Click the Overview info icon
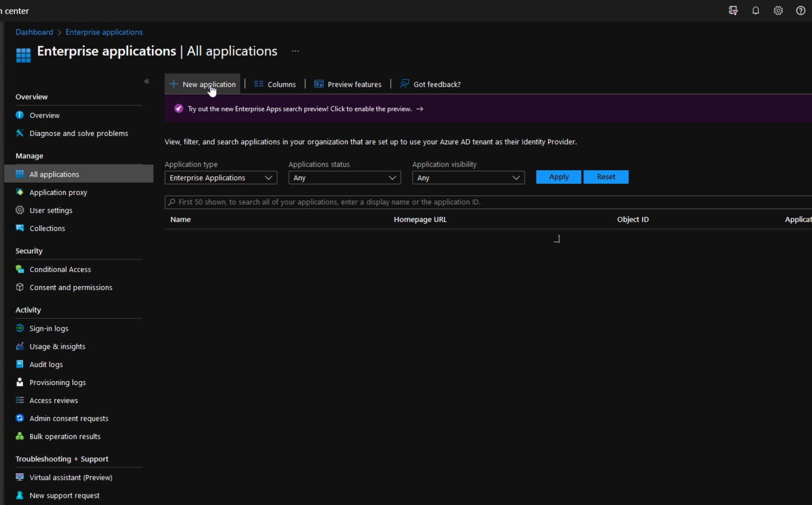The image size is (812, 505). [20, 115]
